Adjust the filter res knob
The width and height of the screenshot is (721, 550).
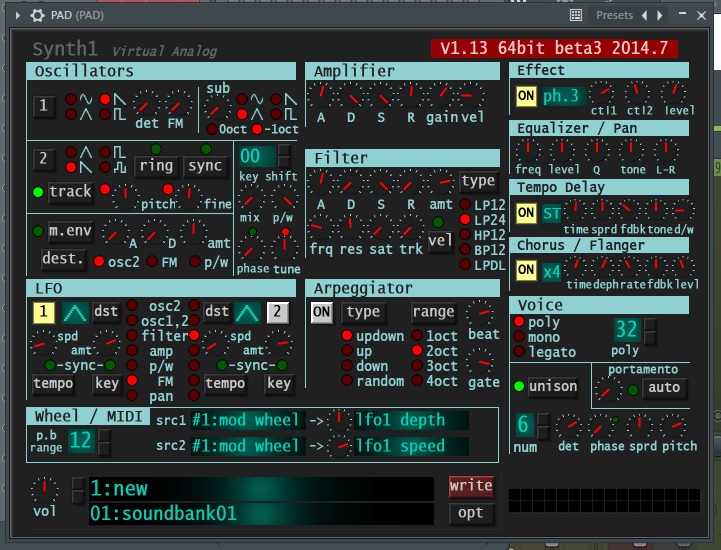pos(350,227)
